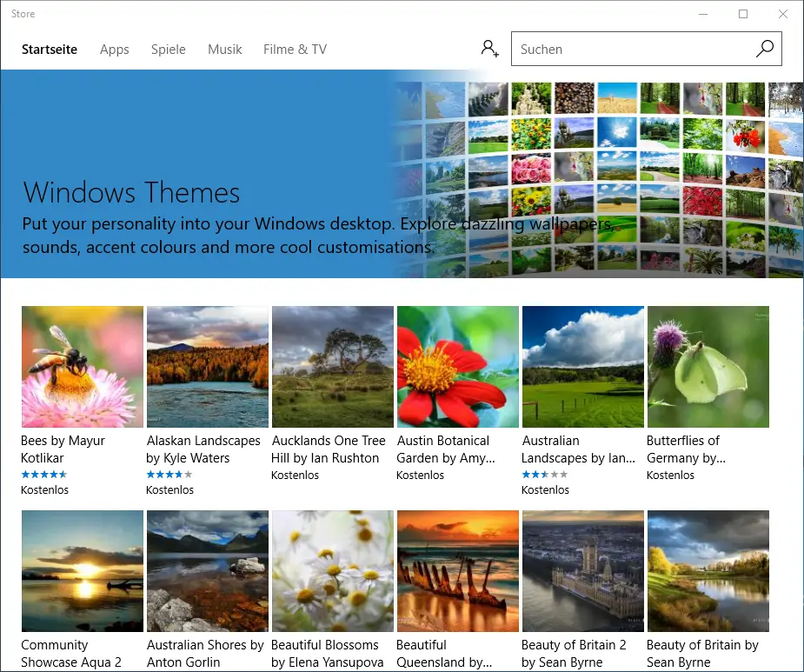Click the star rating under Alaskan Landscapes

(x=169, y=475)
